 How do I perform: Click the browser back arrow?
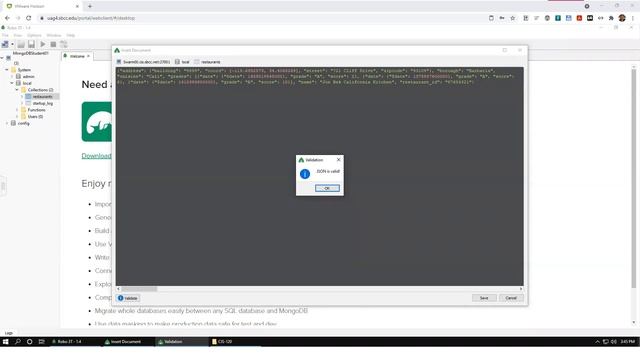pos(7,18)
